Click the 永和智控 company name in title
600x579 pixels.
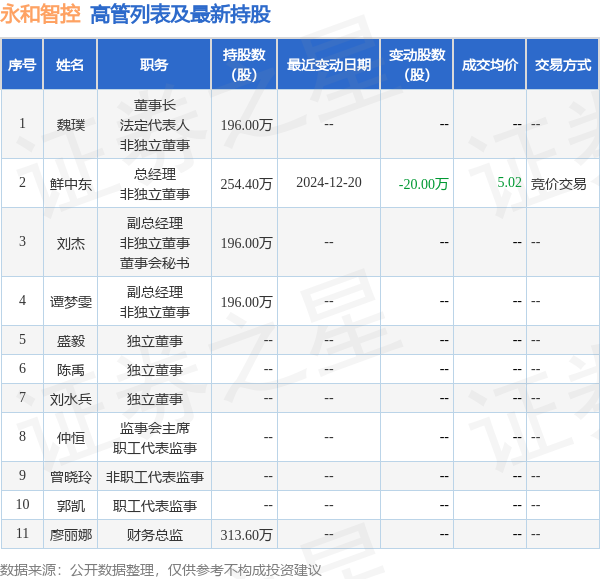click(40, 14)
